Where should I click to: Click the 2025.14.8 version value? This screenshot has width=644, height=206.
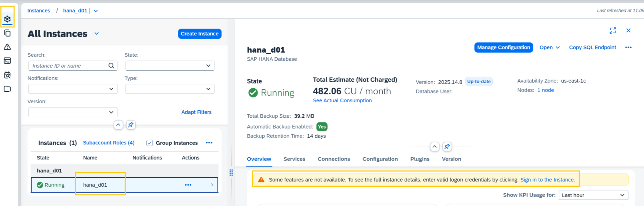click(x=450, y=82)
